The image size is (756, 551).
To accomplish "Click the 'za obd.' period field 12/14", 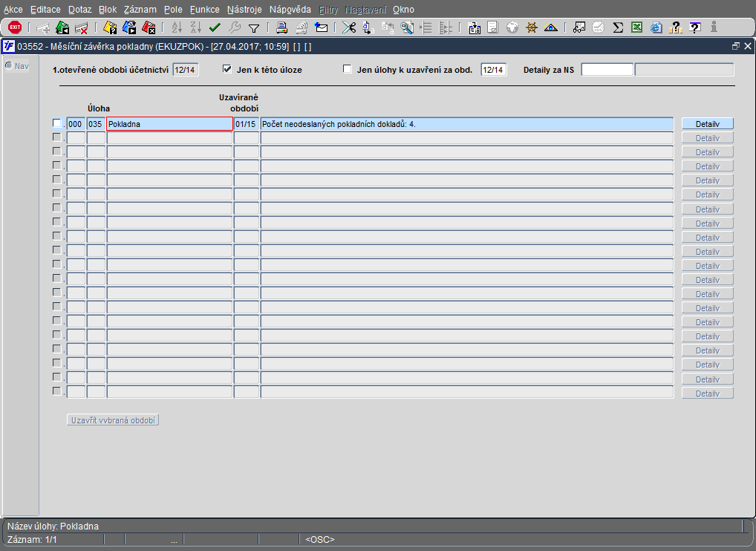I will (x=493, y=69).
